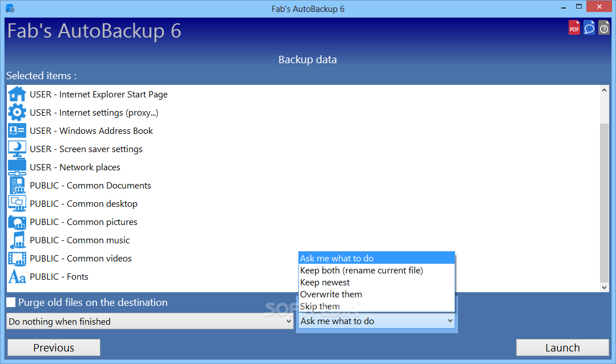Select USER - Network places row
This screenshot has width=616, height=364.
coord(303,167)
